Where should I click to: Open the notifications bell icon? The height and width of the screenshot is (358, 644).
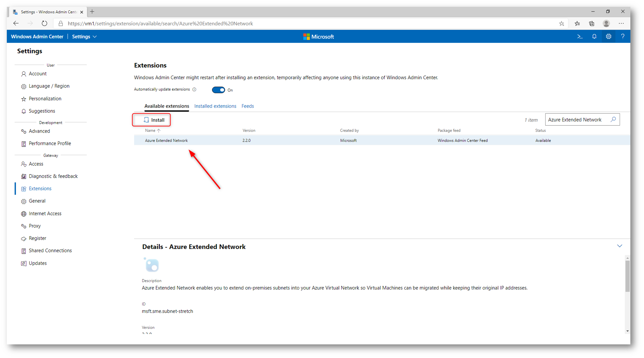pyautogui.click(x=594, y=37)
